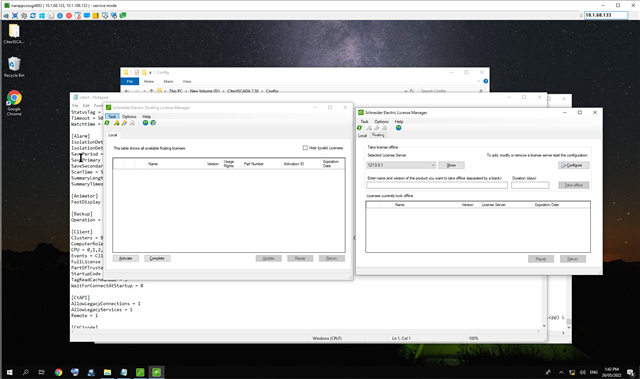Select the Local tab in Floating License Manager
The width and height of the screenshot is (640, 379).
pos(113,135)
